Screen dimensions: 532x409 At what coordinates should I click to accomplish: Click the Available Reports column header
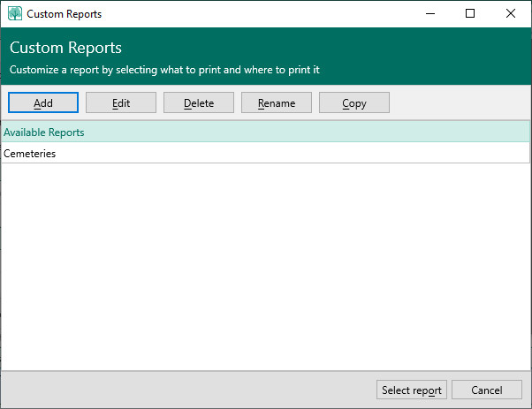click(x=265, y=133)
